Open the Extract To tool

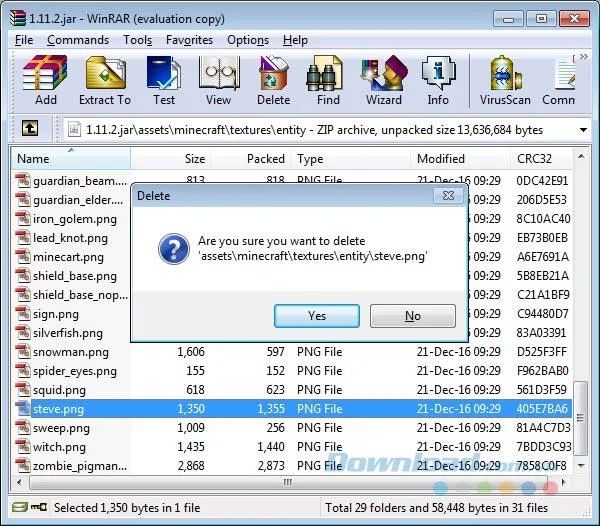pyautogui.click(x=105, y=80)
